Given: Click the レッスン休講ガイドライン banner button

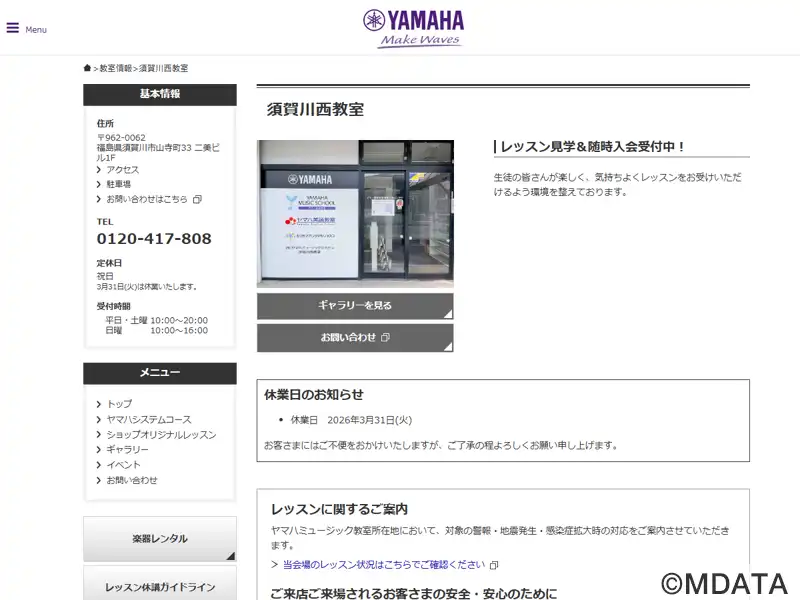Looking at the screenshot, I should click(160, 585).
